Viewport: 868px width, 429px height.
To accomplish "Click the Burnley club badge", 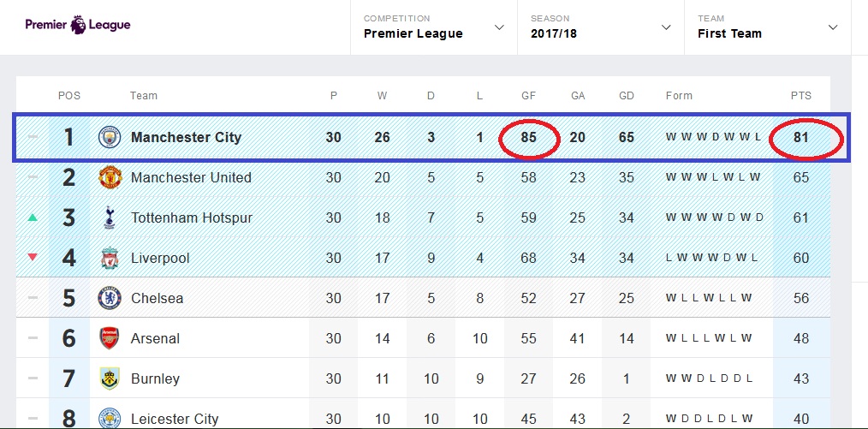I will (109, 378).
